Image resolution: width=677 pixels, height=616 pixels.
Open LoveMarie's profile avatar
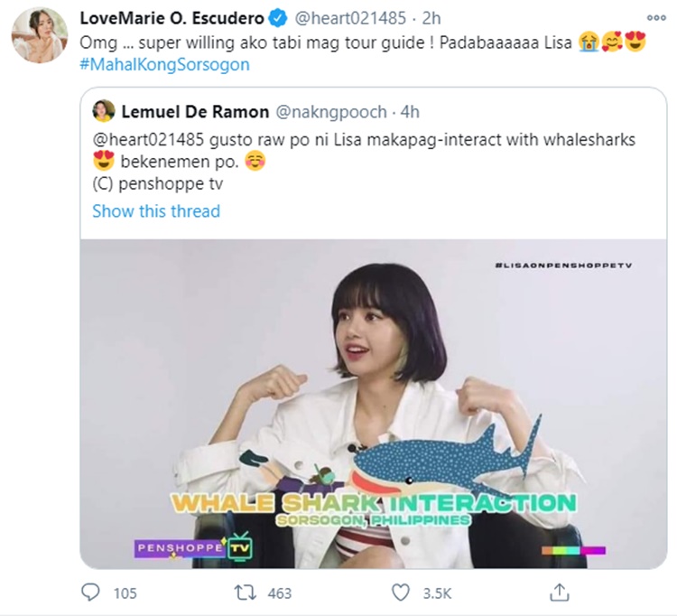[39, 35]
